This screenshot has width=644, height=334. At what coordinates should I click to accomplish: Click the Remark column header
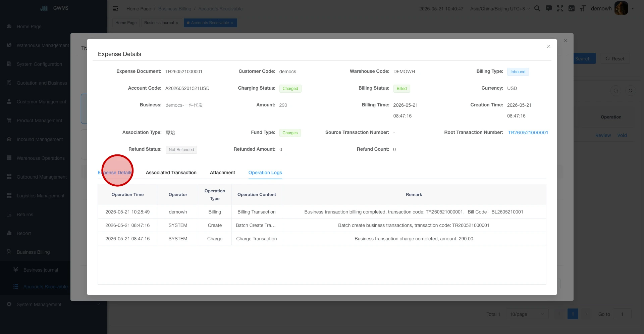[x=414, y=195]
